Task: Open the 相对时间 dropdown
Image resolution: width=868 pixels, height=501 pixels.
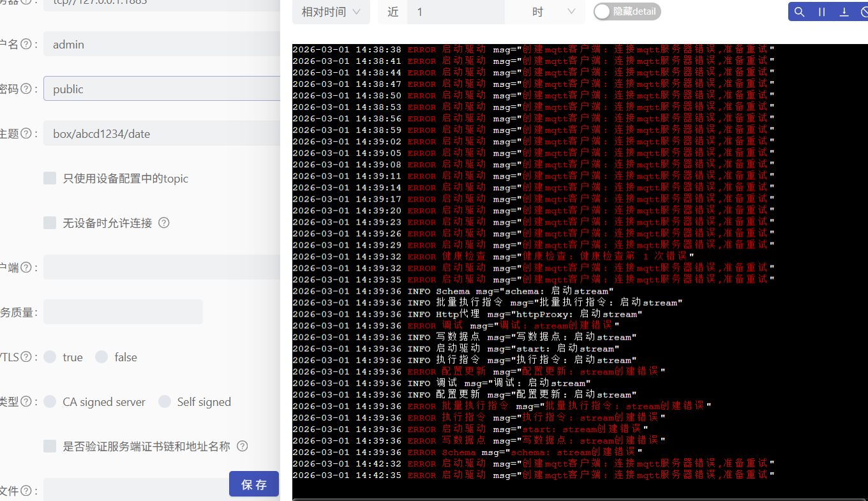Action: [331, 12]
